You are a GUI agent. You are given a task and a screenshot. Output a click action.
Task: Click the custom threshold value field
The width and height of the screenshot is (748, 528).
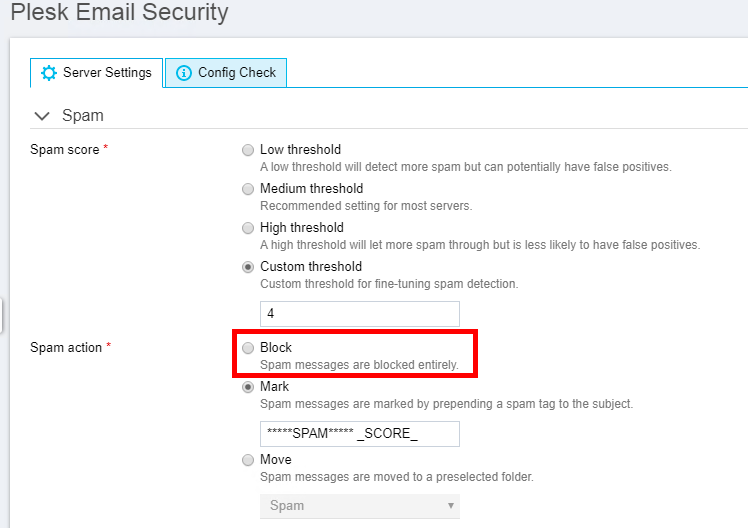point(359,313)
